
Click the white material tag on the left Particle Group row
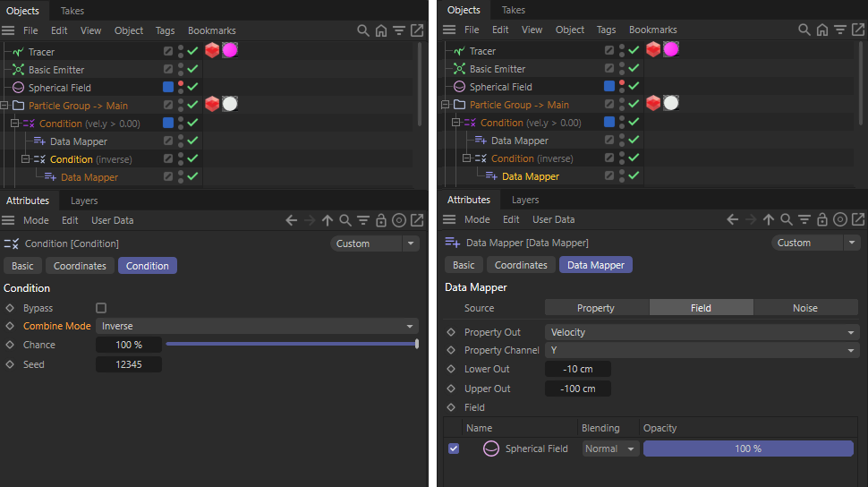[230, 104]
